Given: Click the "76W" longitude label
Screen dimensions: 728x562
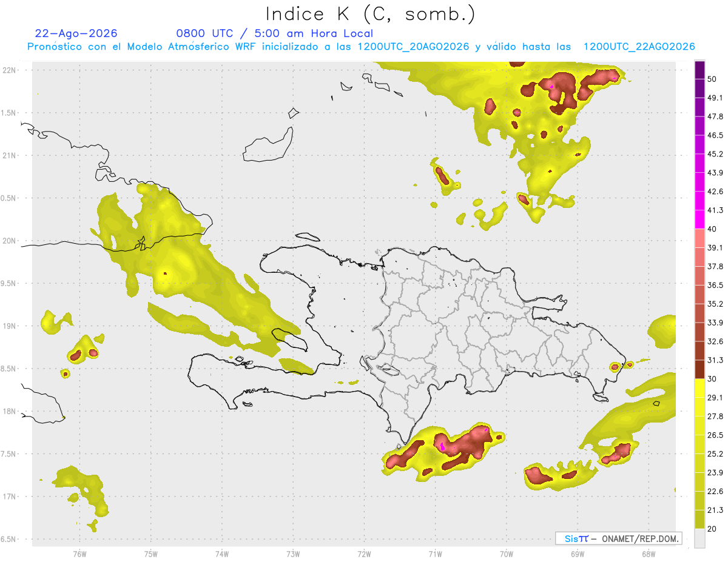Looking at the screenshot, I should click(x=79, y=554).
